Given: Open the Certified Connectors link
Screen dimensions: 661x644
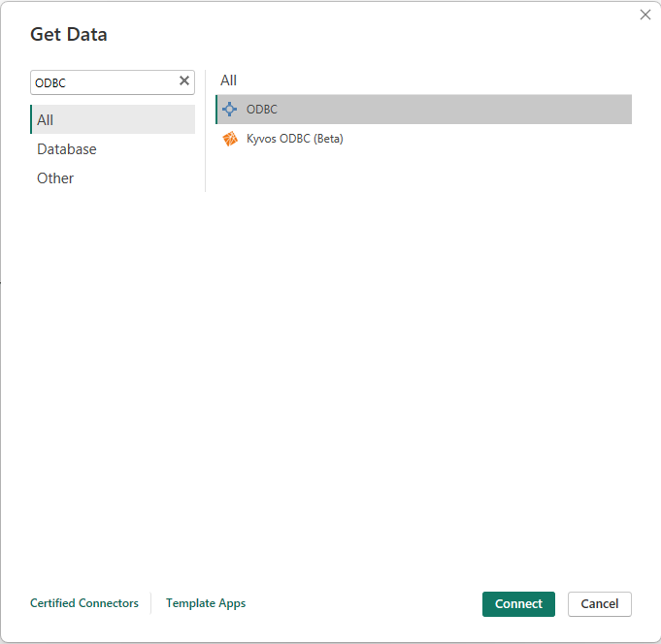Looking at the screenshot, I should (x=84, y=603).
